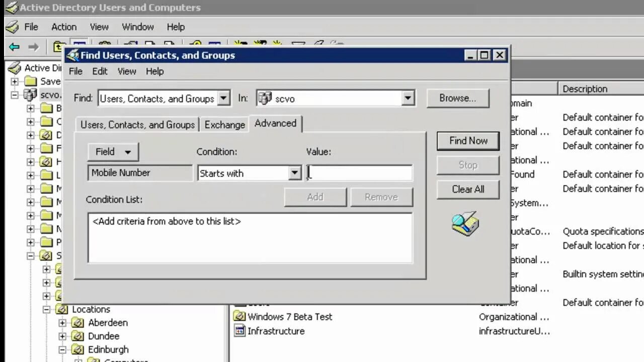
Task: Open the In location dropdown arrow
Action: pyautogui.click(x=408, y=99)
